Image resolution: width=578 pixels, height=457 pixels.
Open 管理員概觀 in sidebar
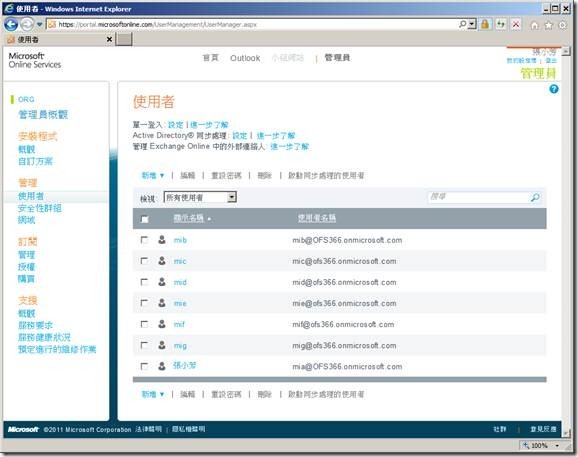[x=43, y=115]
